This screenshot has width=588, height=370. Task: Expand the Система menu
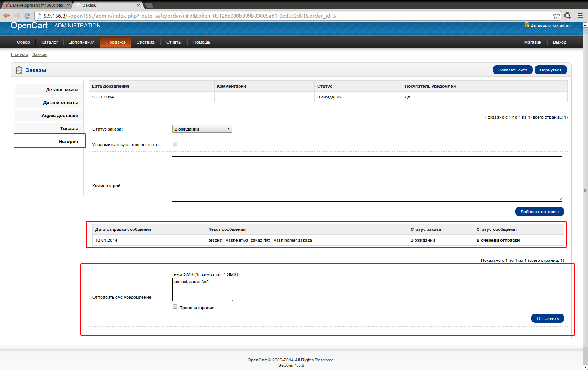click(x=145, y=42)
